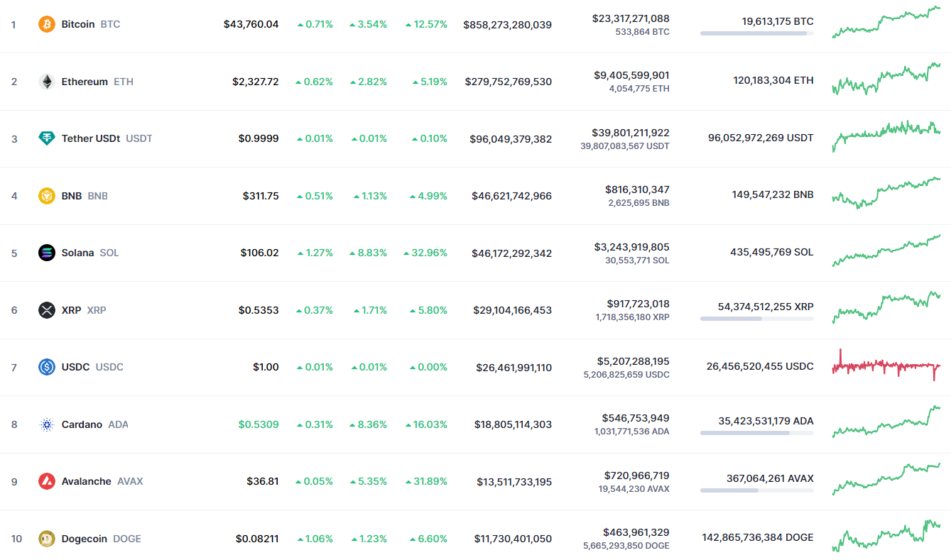
Task: Click the BNB coin logo icon
Action: click(47, 196)
